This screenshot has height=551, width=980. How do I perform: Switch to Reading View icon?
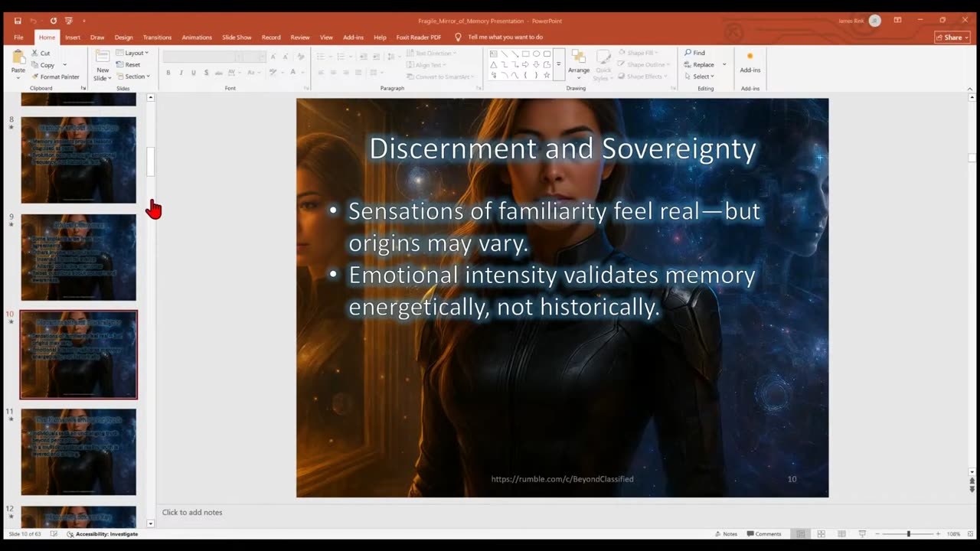point(841,533)
